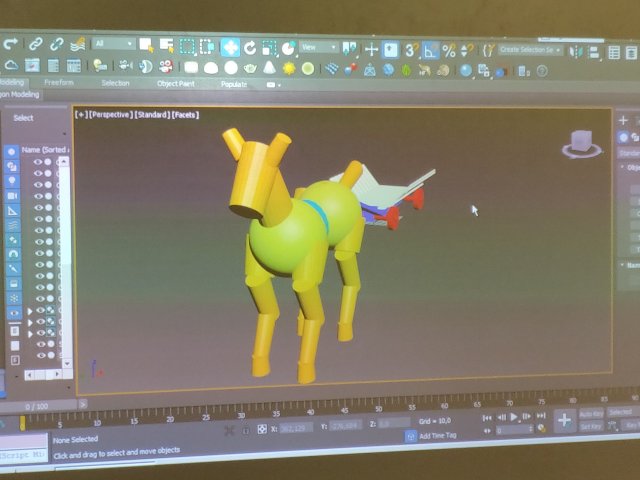Open the Freeform ribbon tab
This screenshot has height=480, width=640.
click(59, 83)
